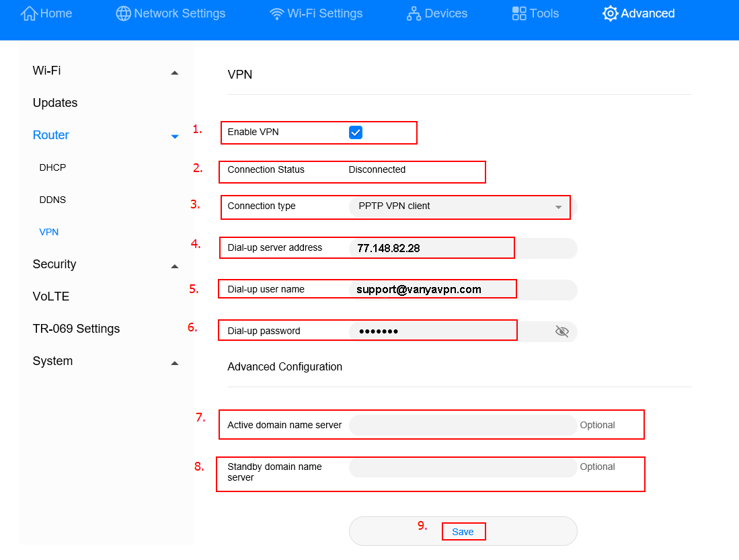
Task: Click the Advanced gear icon
Action: click(x=610, y=13)
